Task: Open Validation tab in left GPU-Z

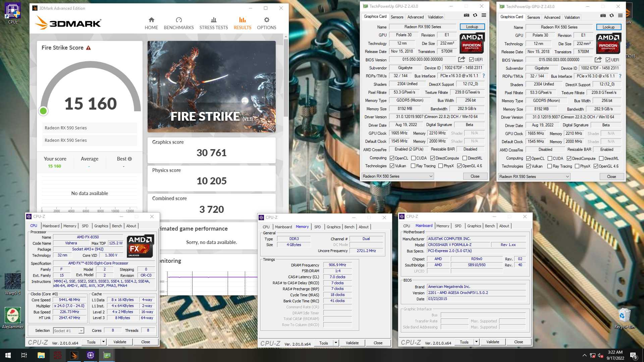Action: 435,17
